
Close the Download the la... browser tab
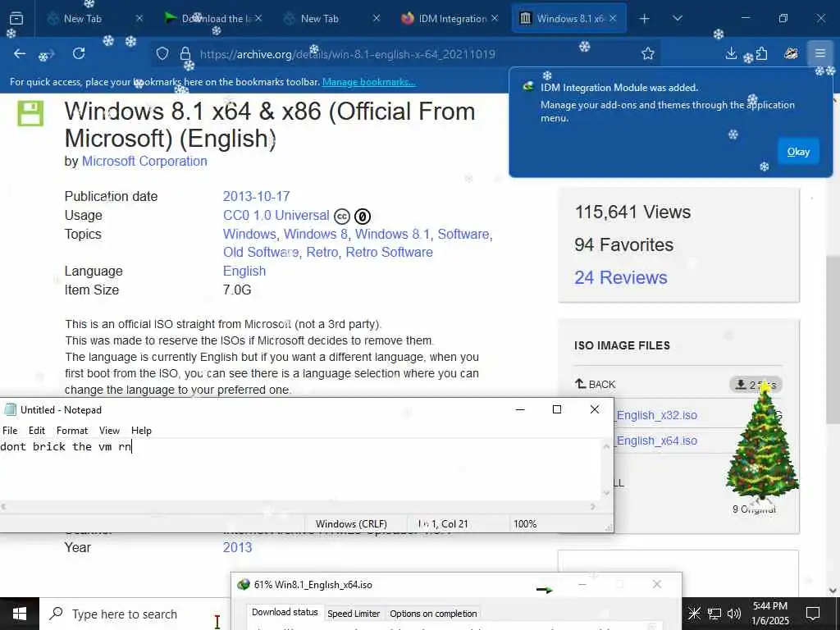[258, 18]
